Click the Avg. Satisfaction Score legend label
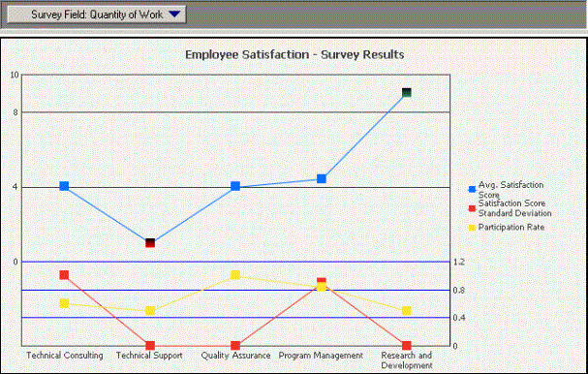This screenshot has width=588, height=374. pos(511,190)
